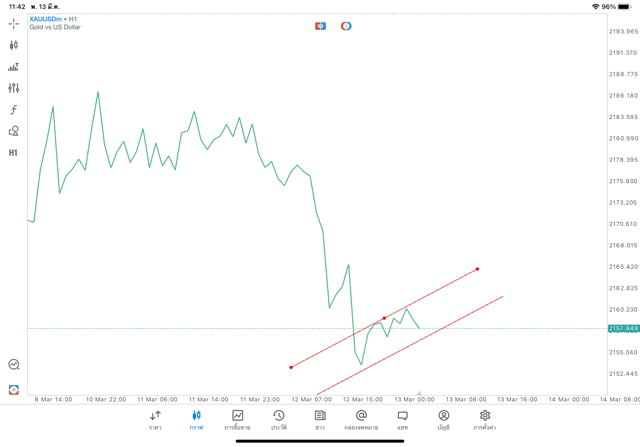640x447 pixels.
Task: Switch to the ราคา quotes tab
Action: (155, 420)
